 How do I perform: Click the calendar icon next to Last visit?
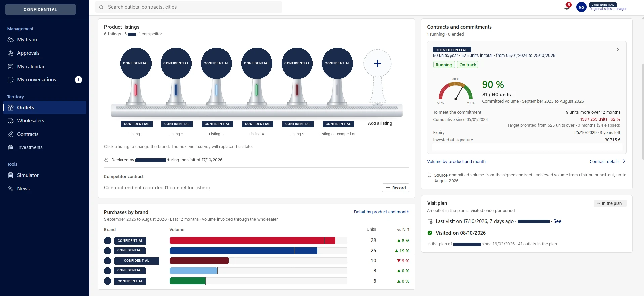(430, 221)
